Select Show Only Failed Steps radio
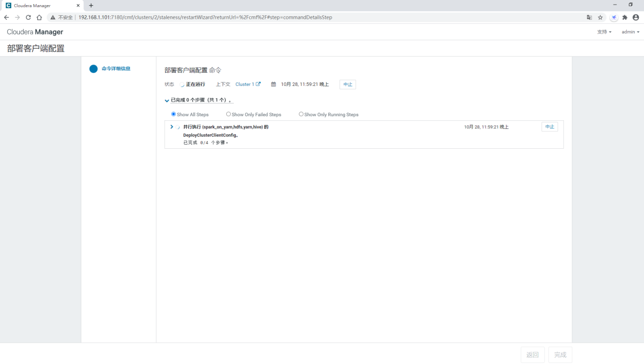The image size is (644, 364). point(228,114)
